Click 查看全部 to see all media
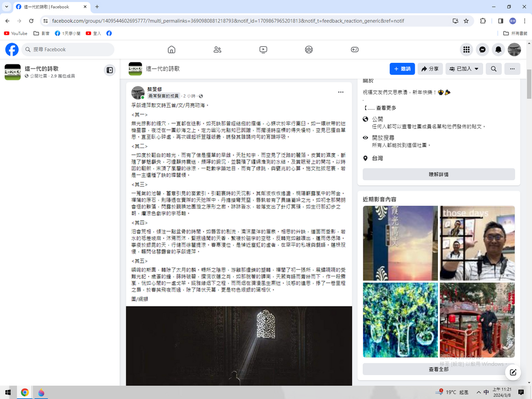 438,369
